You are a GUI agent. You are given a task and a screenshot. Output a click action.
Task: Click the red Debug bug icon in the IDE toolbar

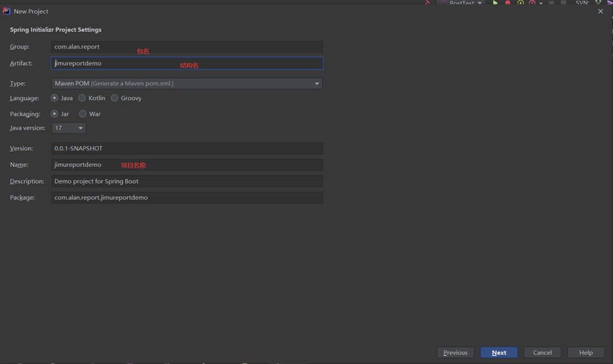[508, 2]
